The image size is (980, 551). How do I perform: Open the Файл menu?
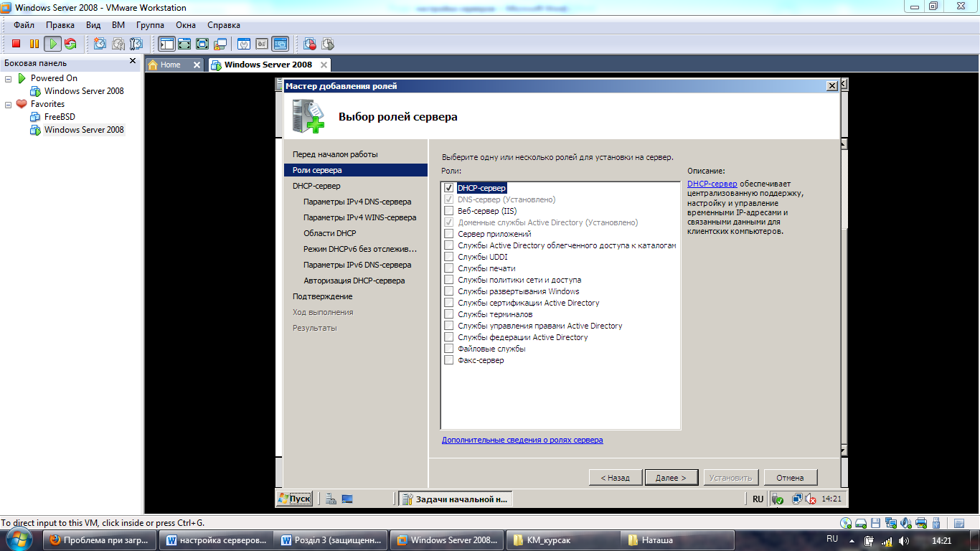tap(24, 25)
